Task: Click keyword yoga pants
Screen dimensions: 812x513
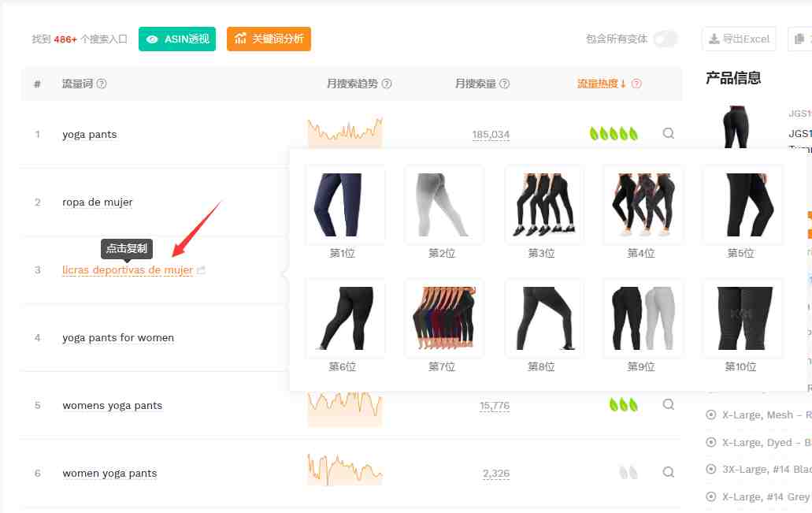Action: (x=90, y=135)
